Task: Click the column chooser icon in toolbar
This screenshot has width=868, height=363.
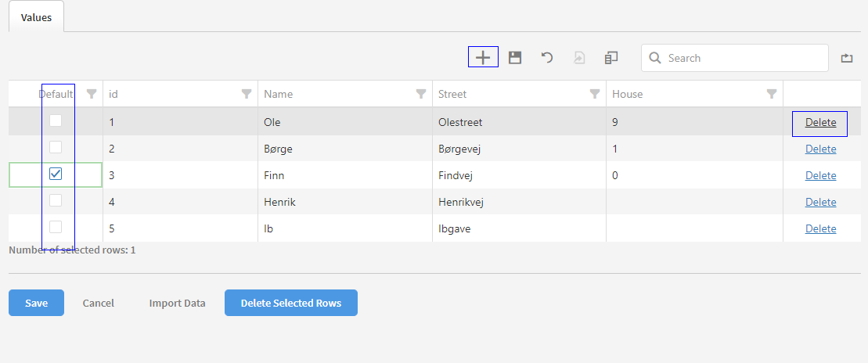Action: tap(611, 58)
